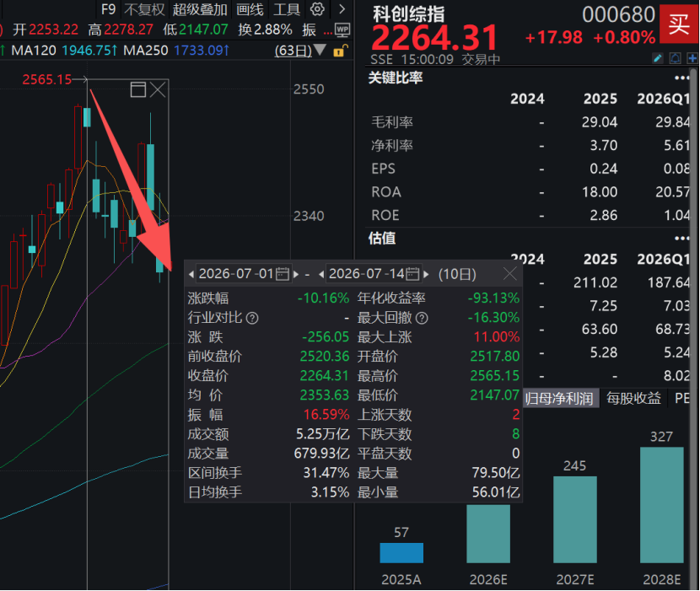
Task: Open 估值 section more options dots
Action: (682, 239)
